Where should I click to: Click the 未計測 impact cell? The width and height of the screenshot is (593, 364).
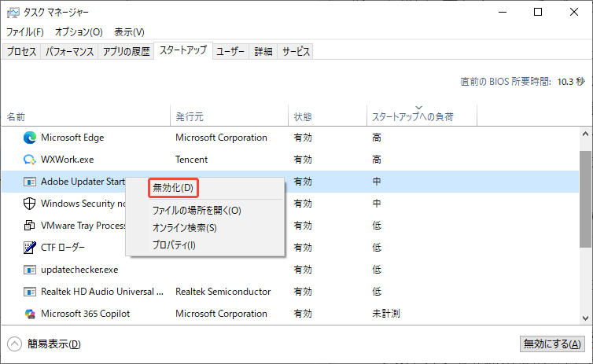(x=386, y=314)
